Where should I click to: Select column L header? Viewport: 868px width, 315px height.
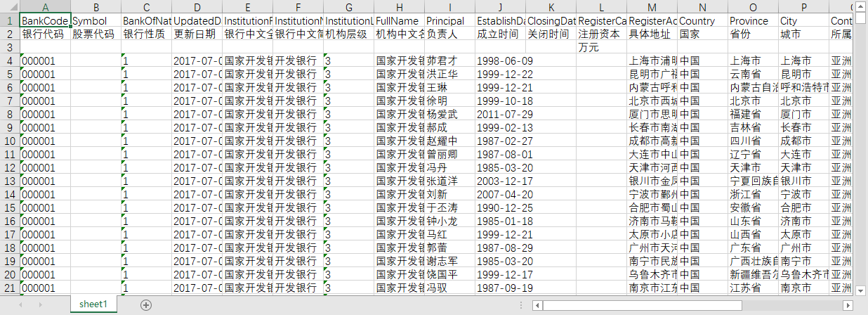(602, 8)
